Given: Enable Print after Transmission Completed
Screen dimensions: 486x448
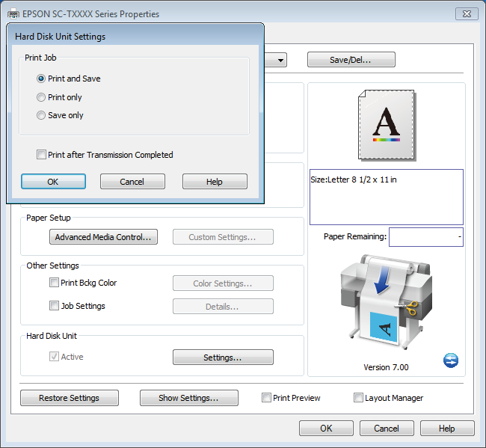Looking at the screenshot, I should pos(41,154).
